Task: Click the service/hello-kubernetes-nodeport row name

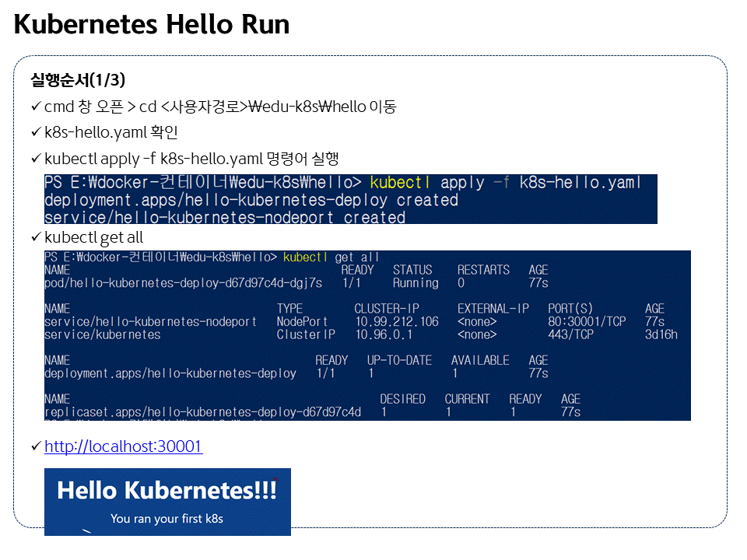Action: coord(150,321)
